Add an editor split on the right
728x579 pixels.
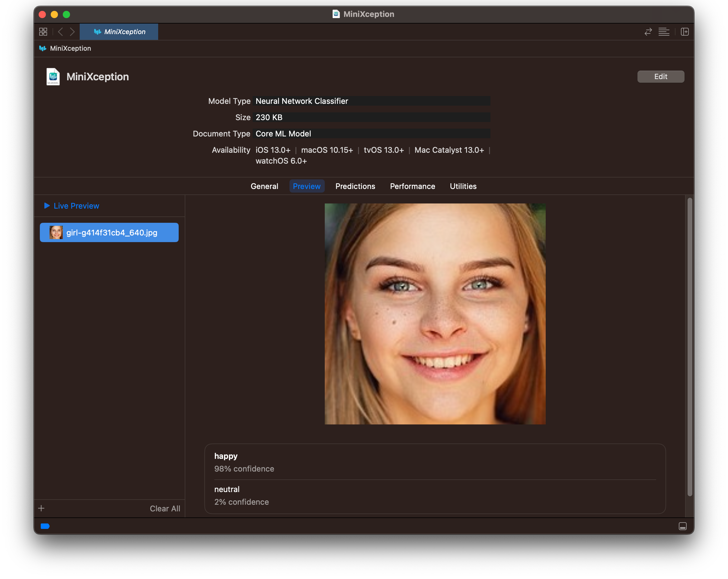click(x=685, y=32)
